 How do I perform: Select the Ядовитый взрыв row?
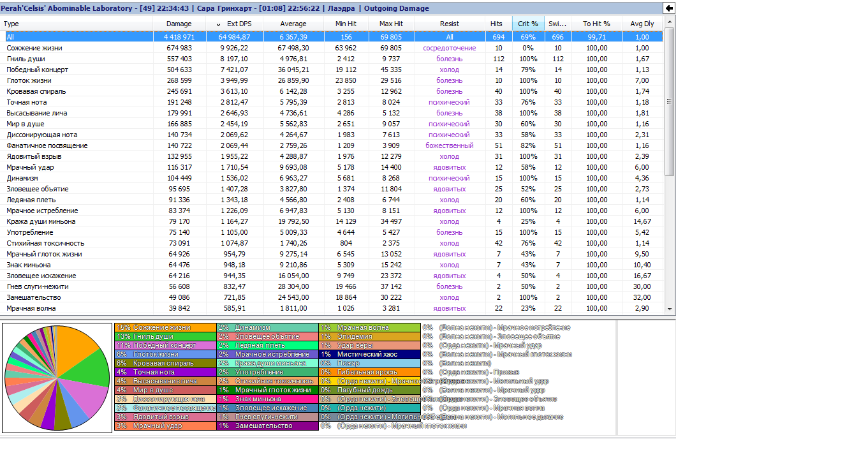332,156
